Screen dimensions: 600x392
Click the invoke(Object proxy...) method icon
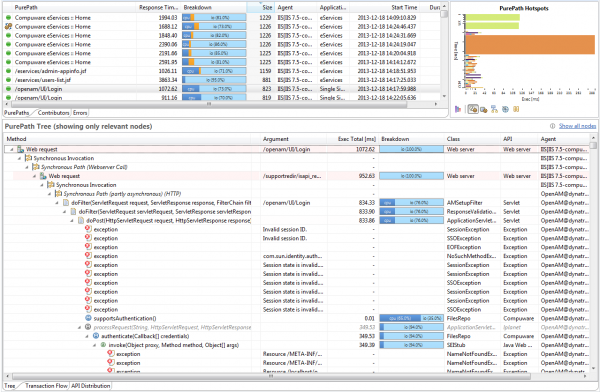pyautogui.click(x=103, y=345)
